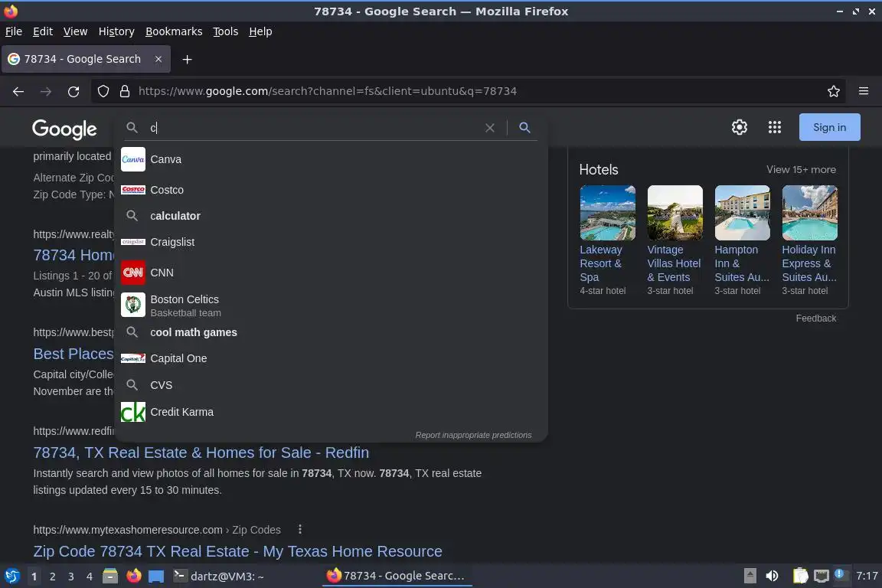
Task: Go back to previous page
Action: point(18,91)
